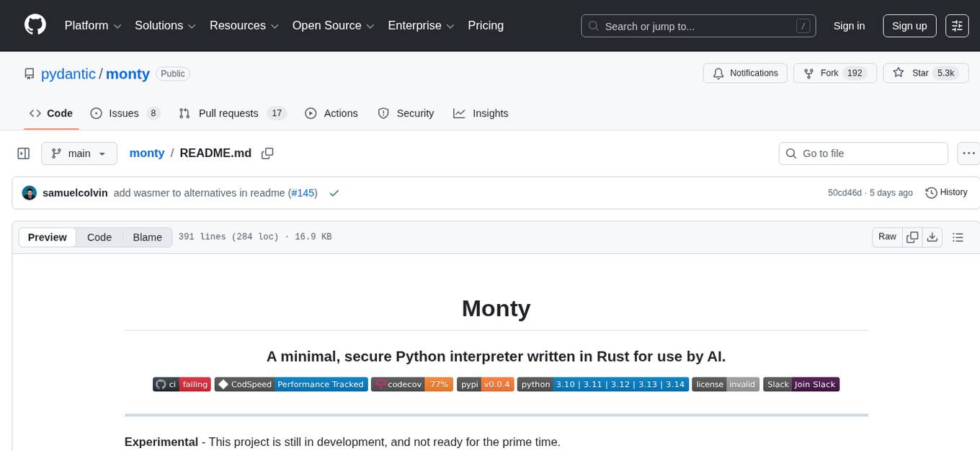The image size is (980, 451).
Task: Open the Copilot sidebar icon in header
Action: tap(957, 26)
